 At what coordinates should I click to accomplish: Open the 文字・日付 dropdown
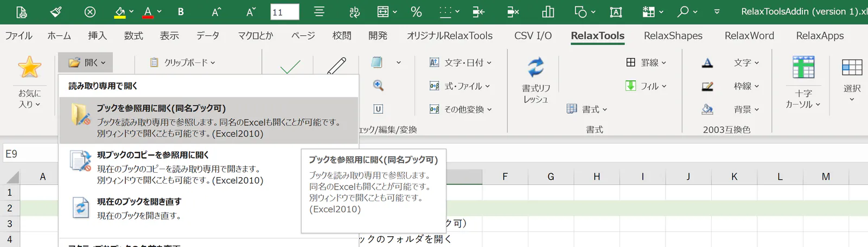[x=460, y=63]
